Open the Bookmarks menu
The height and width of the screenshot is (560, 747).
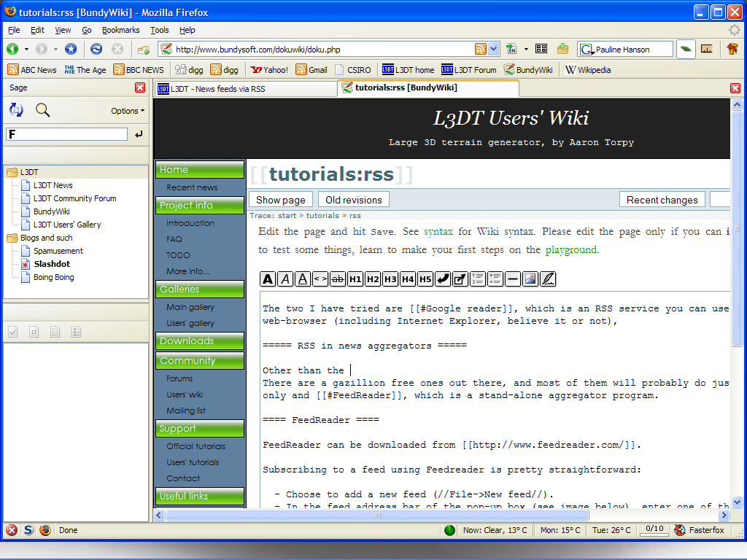(120, 30)
